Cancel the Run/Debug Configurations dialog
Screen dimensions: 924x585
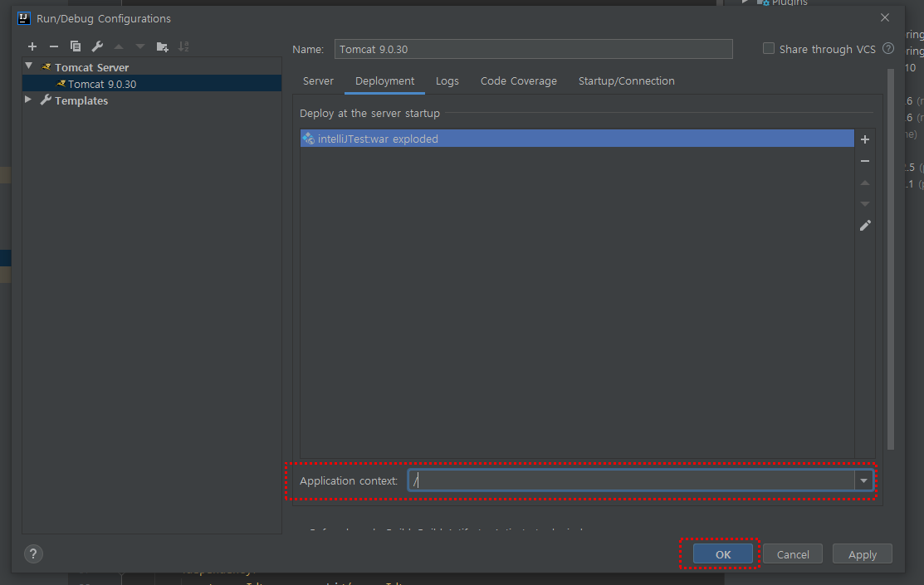click(793, 554)
